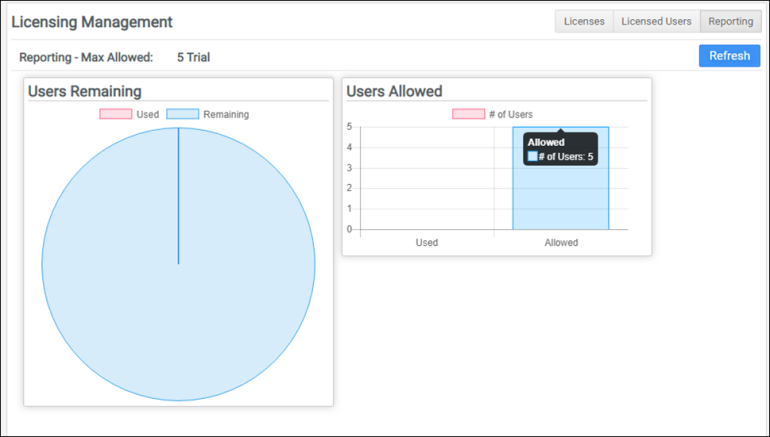Click the '5 Trial' max allowed value
This screenshot has height=437, width=770.
[x=193, y=57]
